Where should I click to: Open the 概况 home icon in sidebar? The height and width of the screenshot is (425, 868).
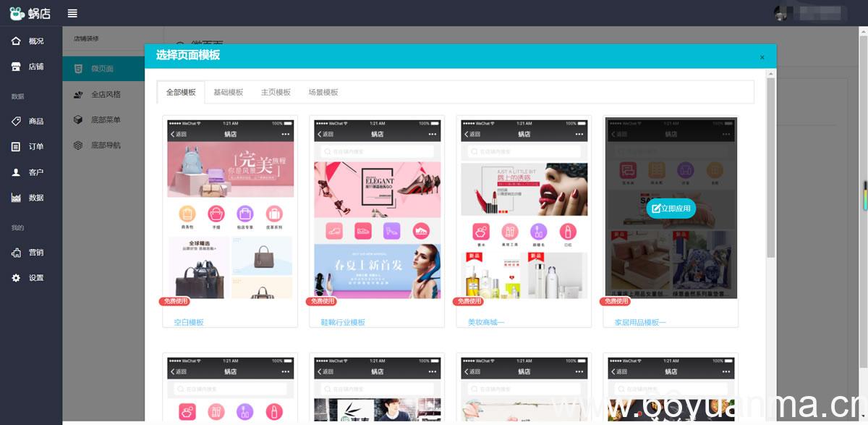pyautogui.click(x=16, y=41)
